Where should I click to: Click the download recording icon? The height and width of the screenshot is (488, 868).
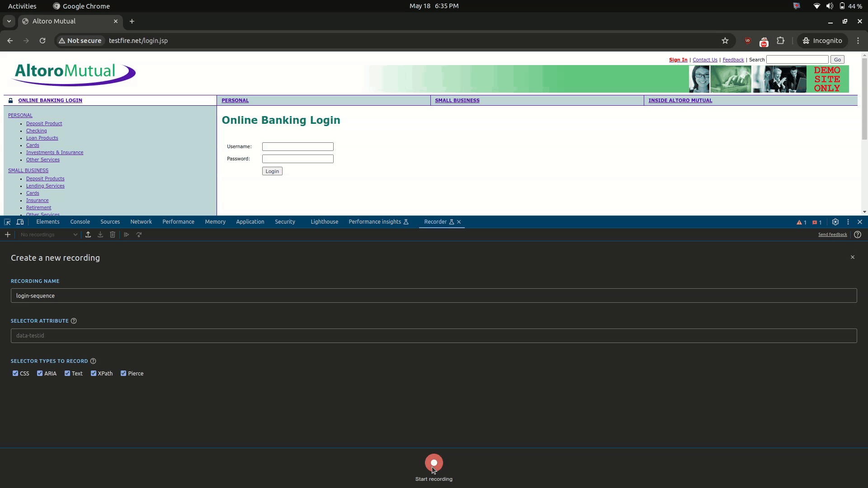[x=100, y=234]
